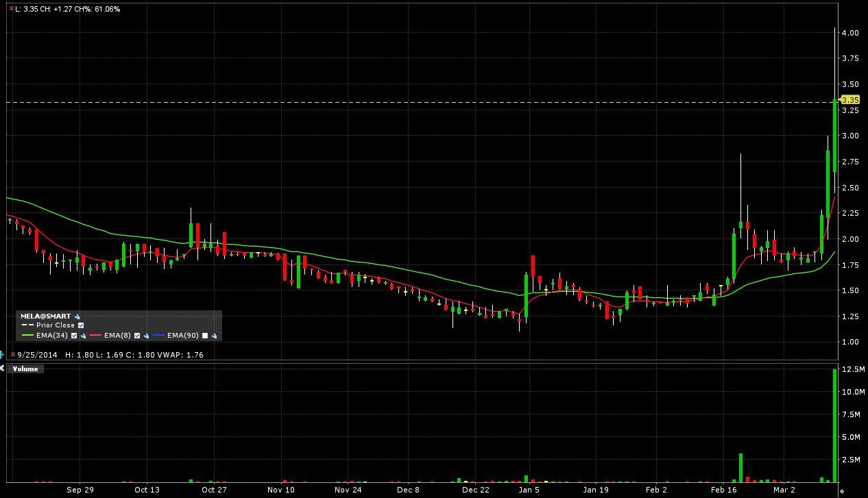
Task: Click the MELA@SMART legend title
Action: pos(45,316)
